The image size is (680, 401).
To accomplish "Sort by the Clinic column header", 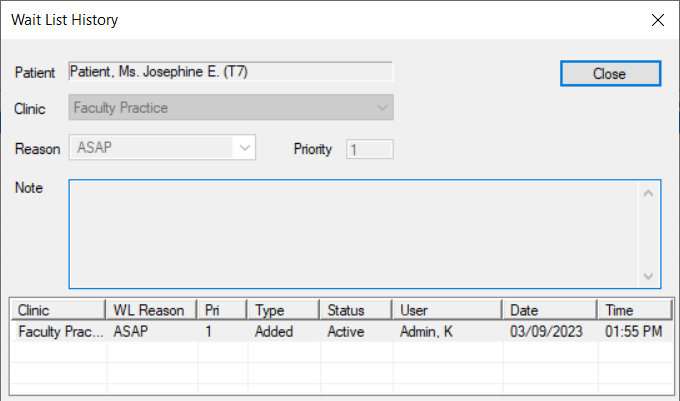I will click(57, 310).
